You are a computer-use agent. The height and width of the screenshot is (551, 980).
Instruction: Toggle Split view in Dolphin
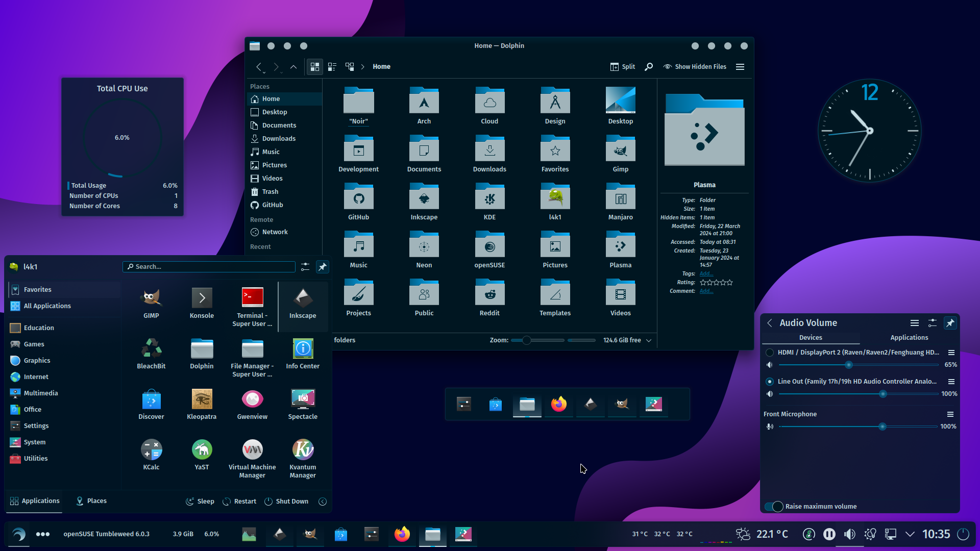pyautogui.click(x=623, y=67)
